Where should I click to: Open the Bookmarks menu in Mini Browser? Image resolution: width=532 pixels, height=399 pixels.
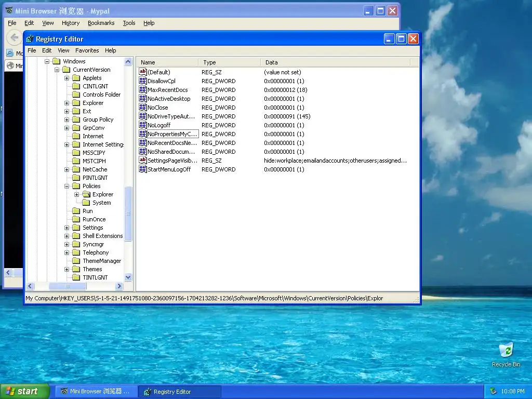101,23
